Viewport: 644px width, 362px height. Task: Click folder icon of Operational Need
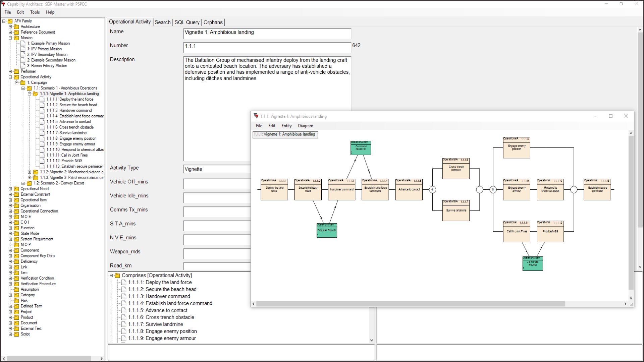[x=16, y=189]
